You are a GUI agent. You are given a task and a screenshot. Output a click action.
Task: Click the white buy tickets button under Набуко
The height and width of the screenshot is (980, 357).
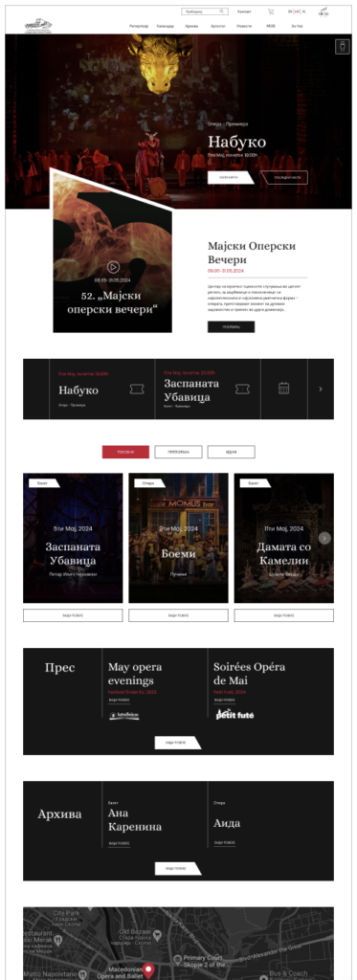tap(231, 177)
